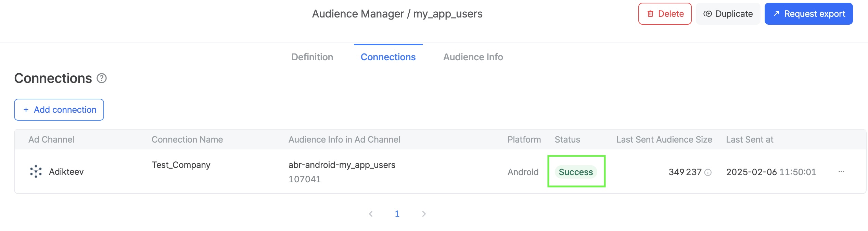This screenshot has width=868, height=231.
Task: Add a new connection
Action: tap(59, 110)
